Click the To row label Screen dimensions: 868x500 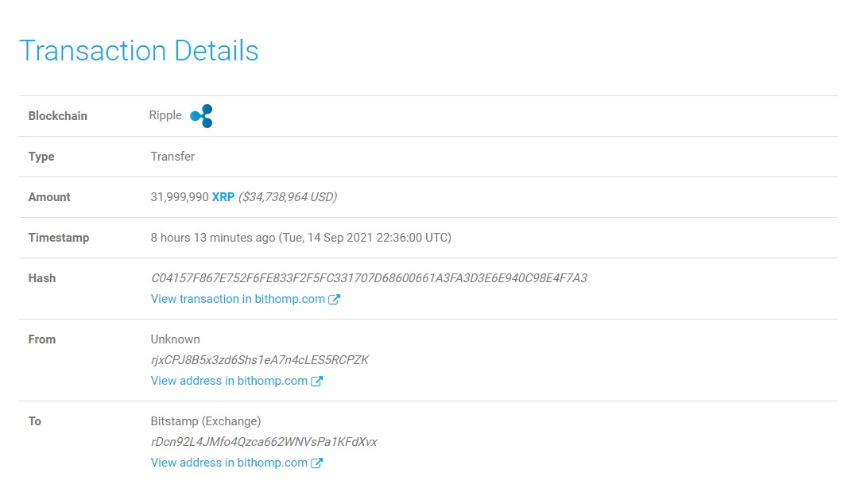point(35,421)
